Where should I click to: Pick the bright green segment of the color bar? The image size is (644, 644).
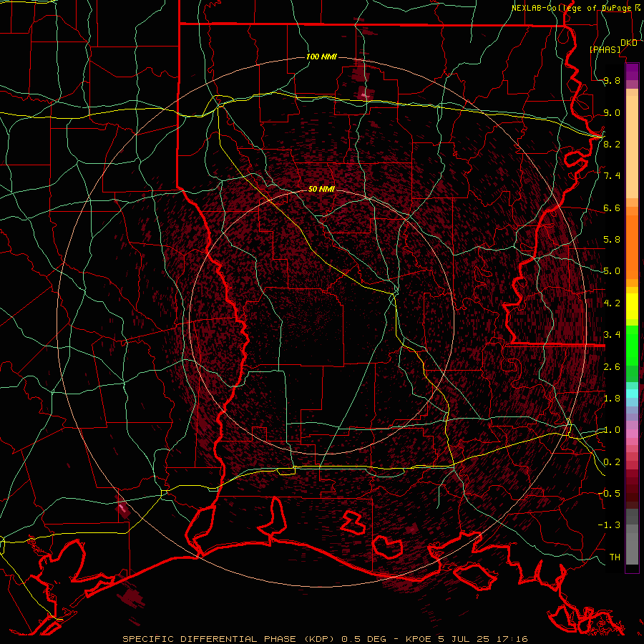632,346
